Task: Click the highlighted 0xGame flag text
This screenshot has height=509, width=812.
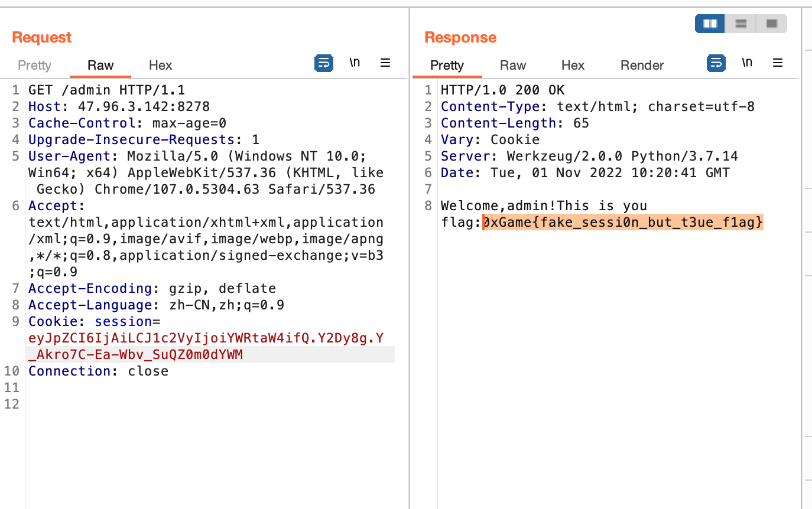Action: click(x=623, y=223)
